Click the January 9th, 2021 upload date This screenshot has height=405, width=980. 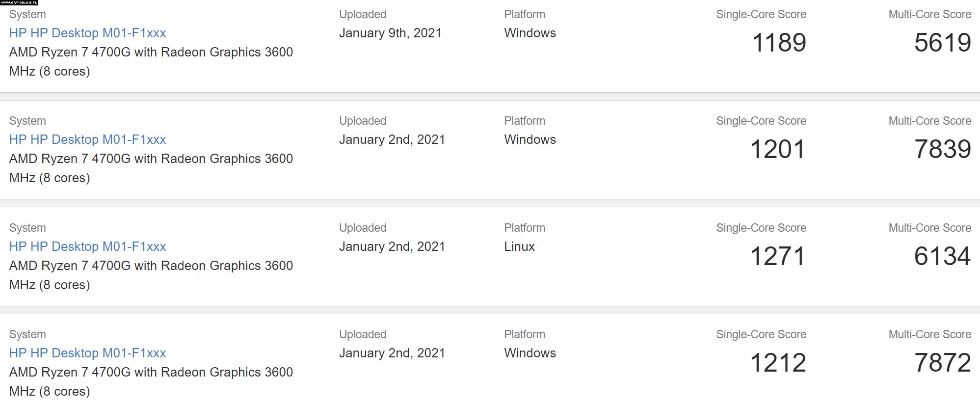(390, 33)
